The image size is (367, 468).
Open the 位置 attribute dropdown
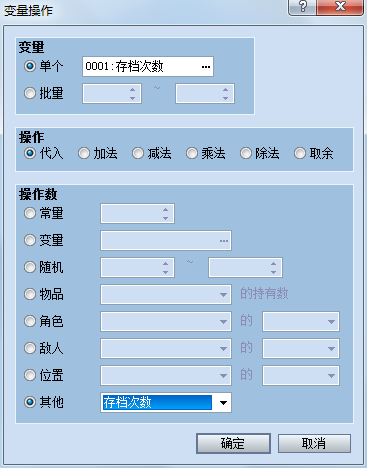301,376
